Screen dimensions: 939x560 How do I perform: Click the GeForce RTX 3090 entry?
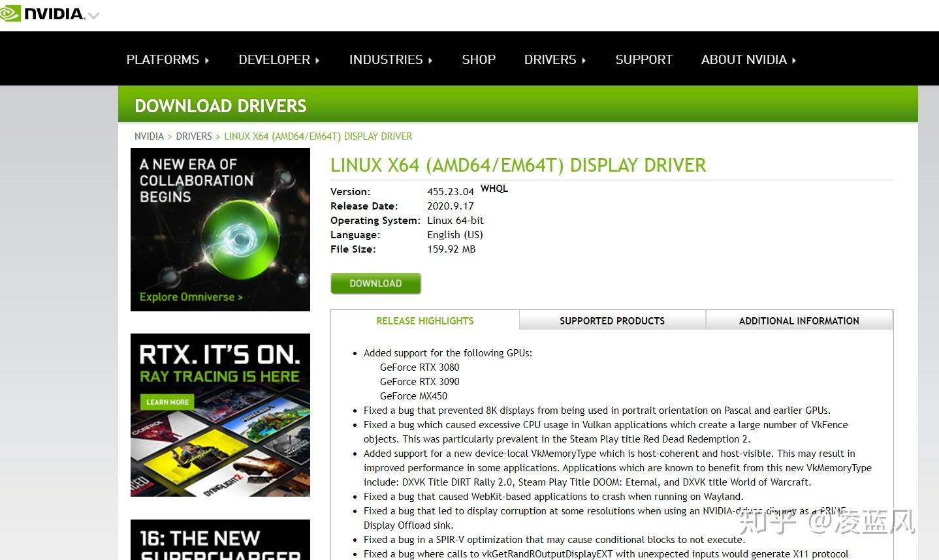pyautogui.click(x=419, y=382)
